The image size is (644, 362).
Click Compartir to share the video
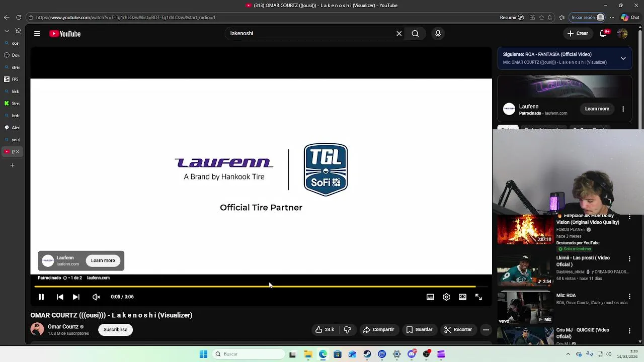(x=378, y=330)
